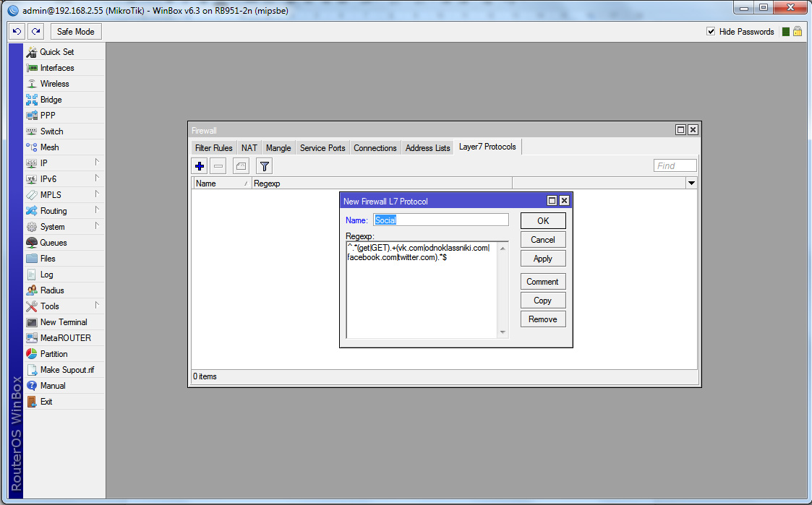Screen dimensions: 812x505
Task: Expand the IPv6 submenu arrow
Action: (97, 178)
